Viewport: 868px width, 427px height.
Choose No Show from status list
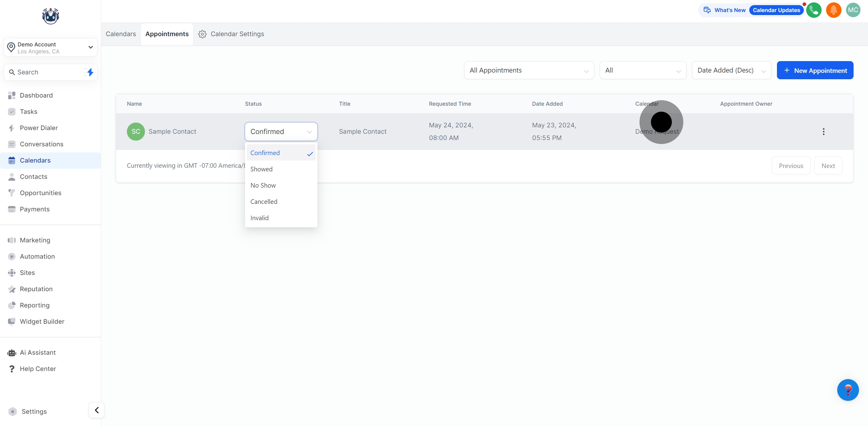[263, 185]
